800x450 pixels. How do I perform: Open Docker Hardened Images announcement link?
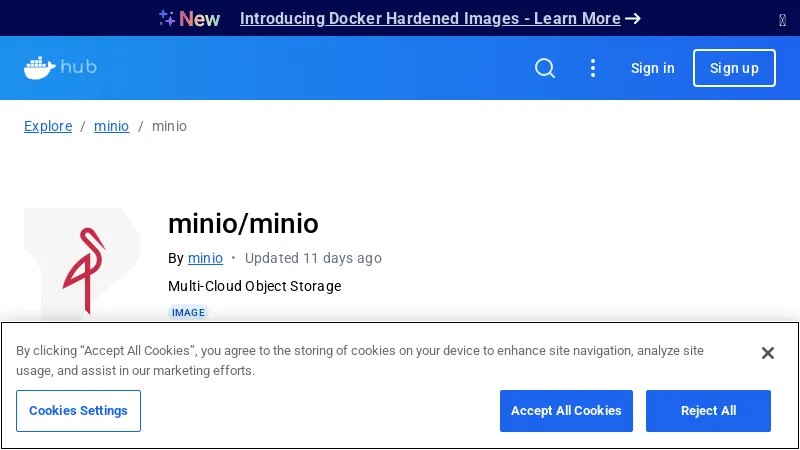click(430, 18)
